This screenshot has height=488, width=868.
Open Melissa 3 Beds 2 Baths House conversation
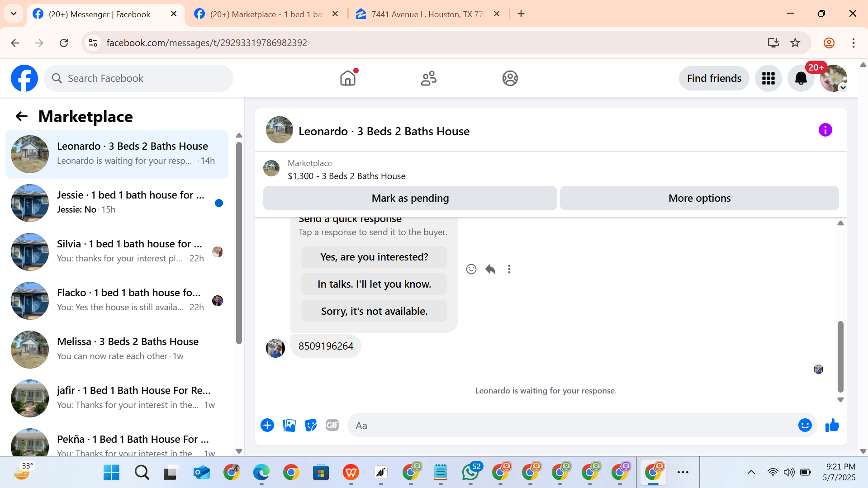tap(117, 349)
